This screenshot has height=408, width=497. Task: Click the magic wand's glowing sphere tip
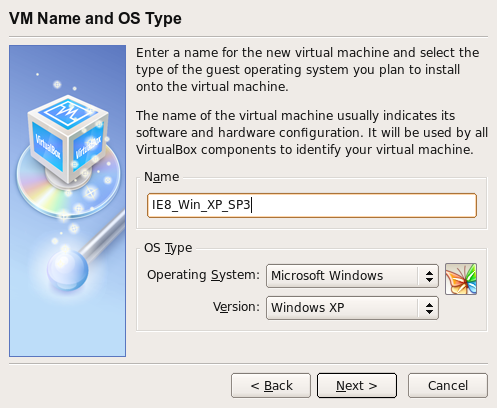point(68,270)
